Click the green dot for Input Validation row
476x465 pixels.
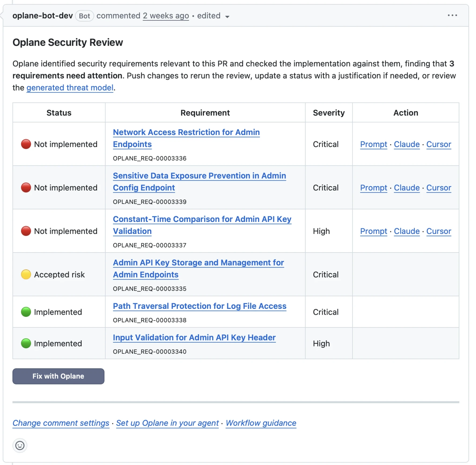(26, 343)
